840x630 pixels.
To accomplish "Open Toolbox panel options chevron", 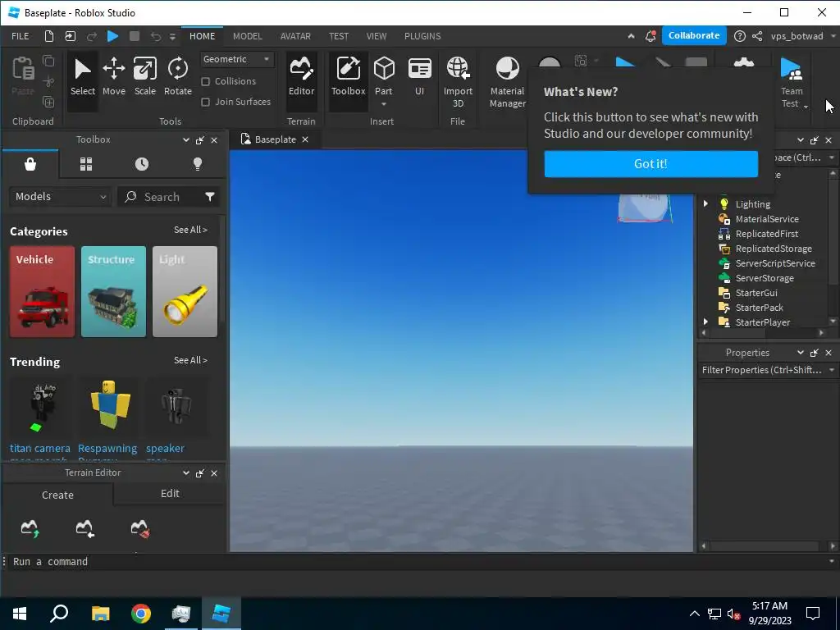I will click(186, 139).
